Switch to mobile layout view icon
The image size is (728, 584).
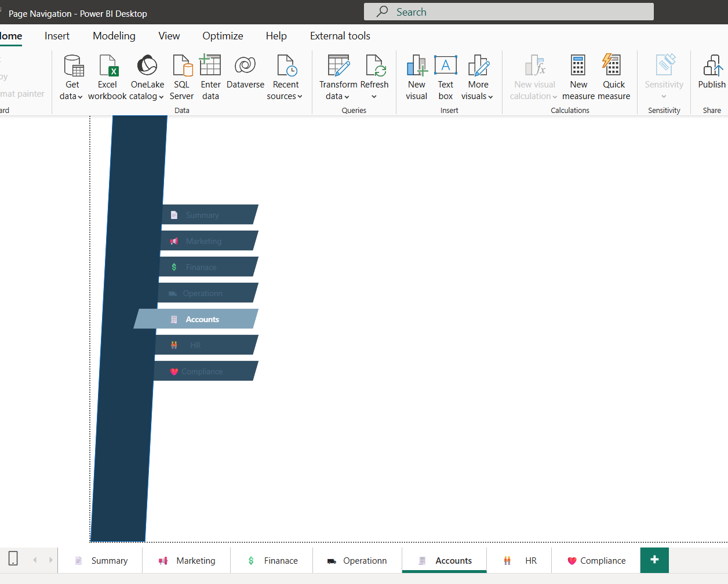click(x=13, y=559)
